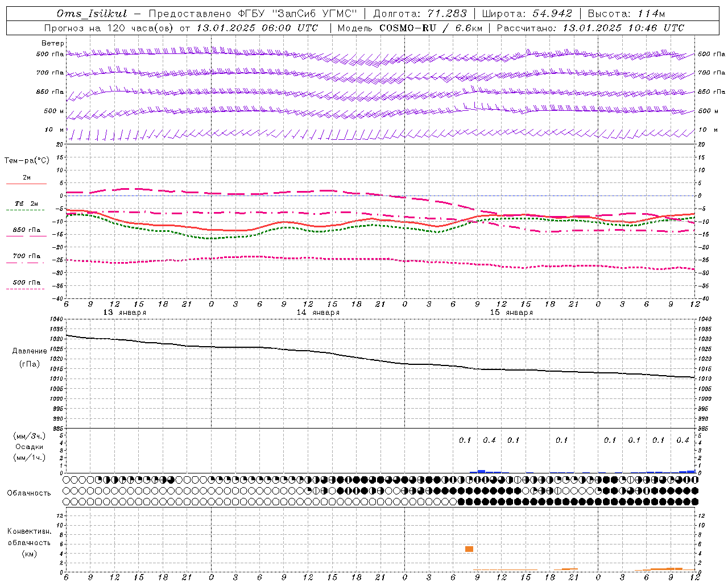The height and width of the screenshot is (582, 728).
Task: Select forecast start 13.01.2025 06:00 UTC
Action: (x=257, y=28)
